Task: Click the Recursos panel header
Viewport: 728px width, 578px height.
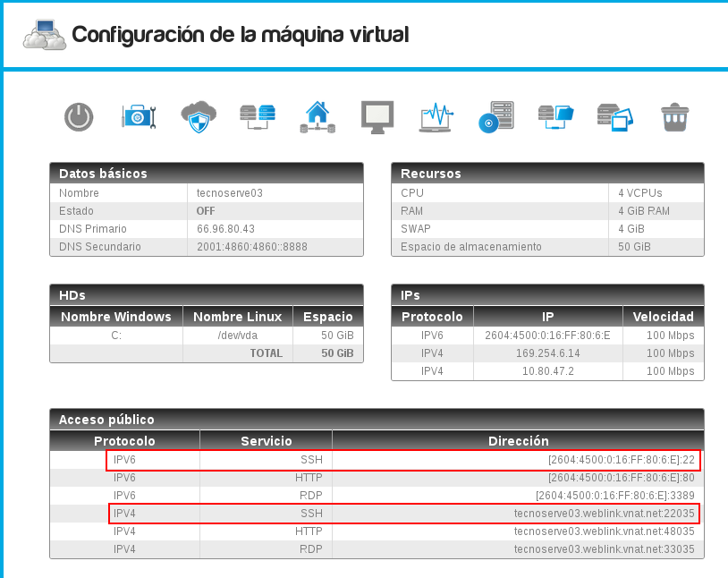Action: click(x=547, y=174)
